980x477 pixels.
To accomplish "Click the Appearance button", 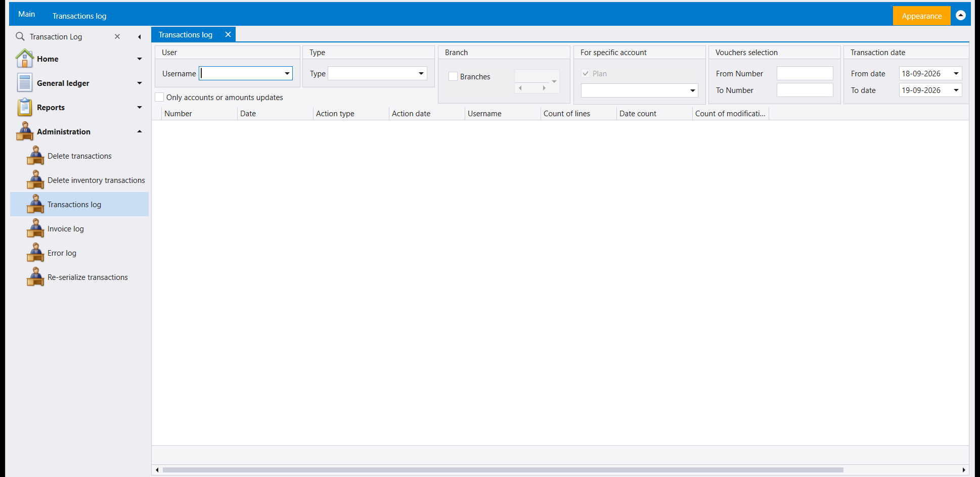I will point(921,16).
